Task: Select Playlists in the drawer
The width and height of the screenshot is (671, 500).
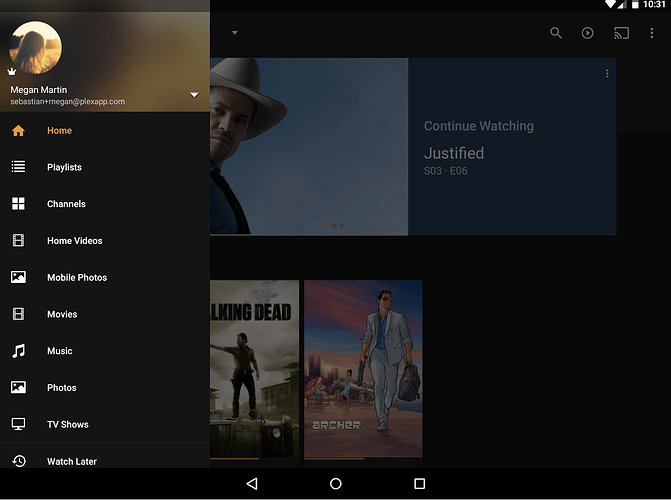Action: coord(105,167)
